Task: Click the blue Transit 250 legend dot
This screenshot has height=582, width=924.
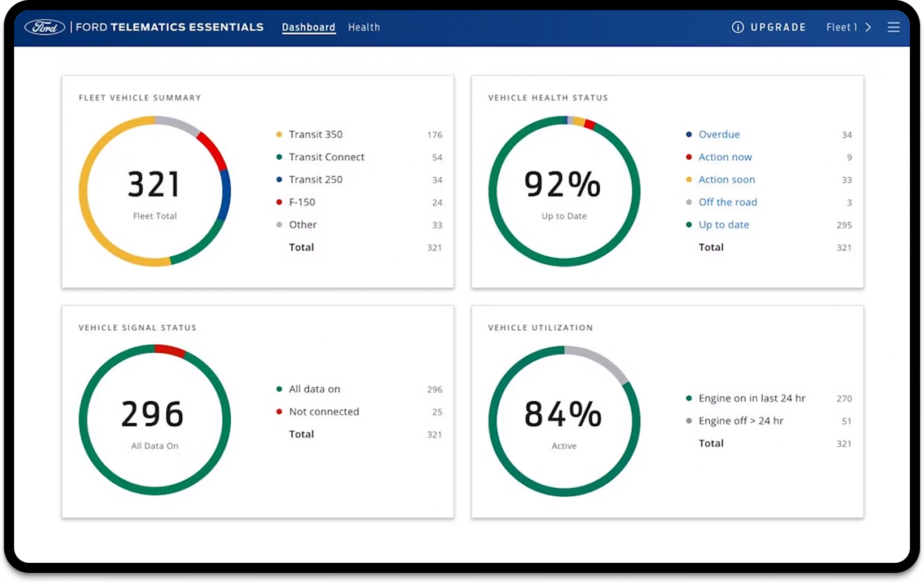Action: click(x=279, y=180)
